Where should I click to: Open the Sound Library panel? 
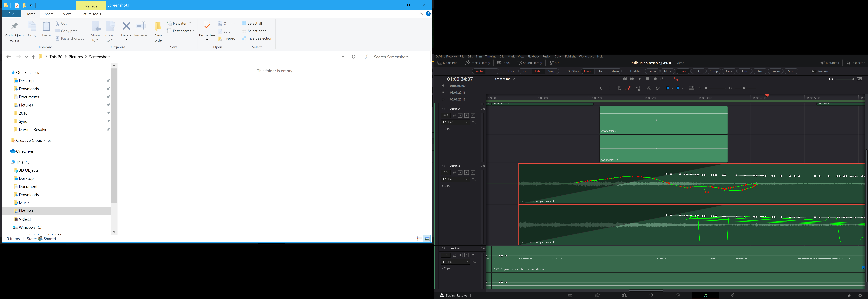pyautogui.click(x=530, y=63)
